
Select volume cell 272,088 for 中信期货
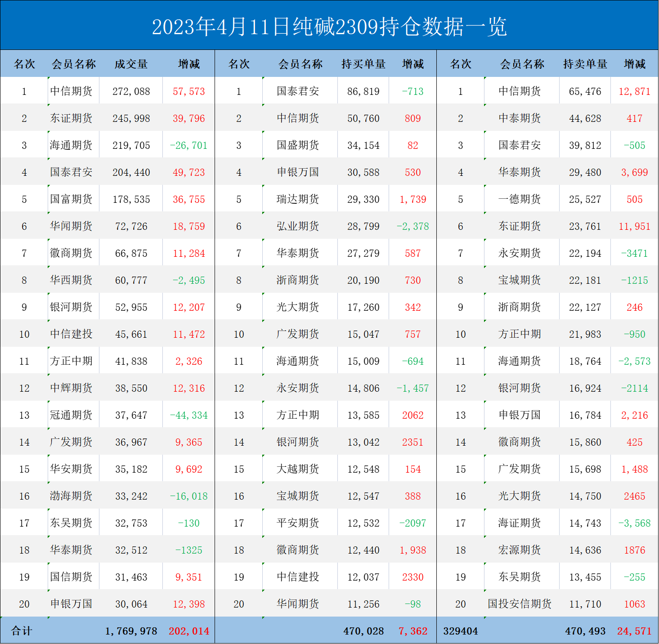131,91
